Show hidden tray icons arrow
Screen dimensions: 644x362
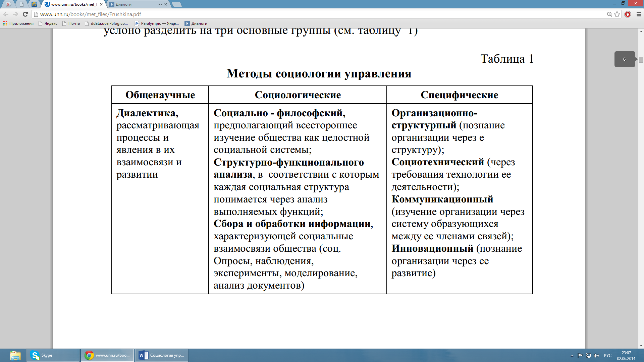tap(572, 356)
